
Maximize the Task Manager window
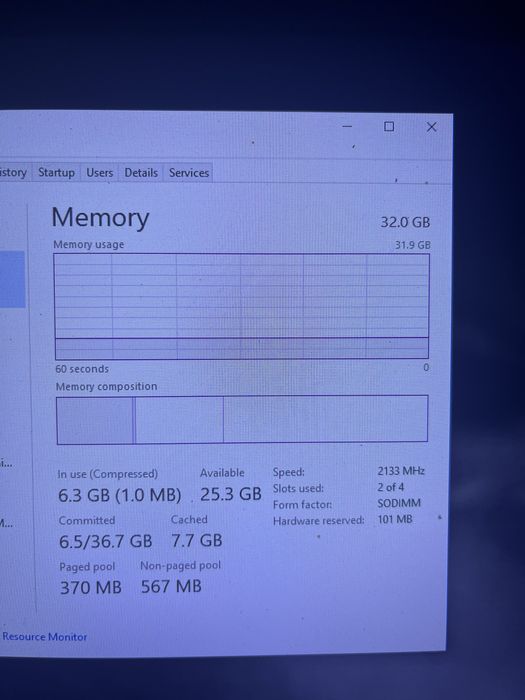(x=389, y=127)
